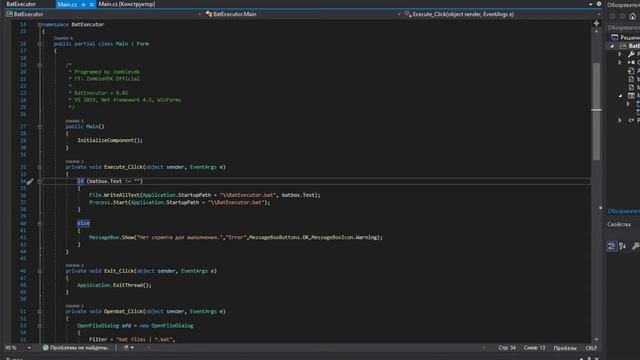
Task: Click the 'Пробелы' indentation indicator
Action: (x=565, y=348)
